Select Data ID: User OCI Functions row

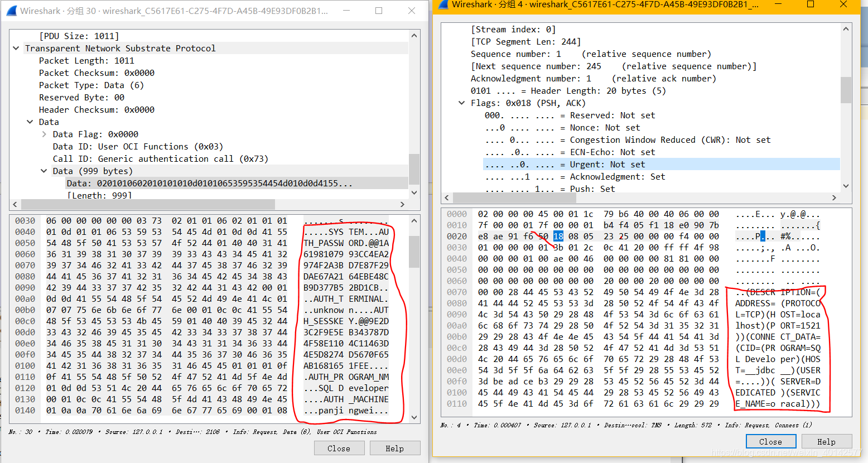click(138, 147)
